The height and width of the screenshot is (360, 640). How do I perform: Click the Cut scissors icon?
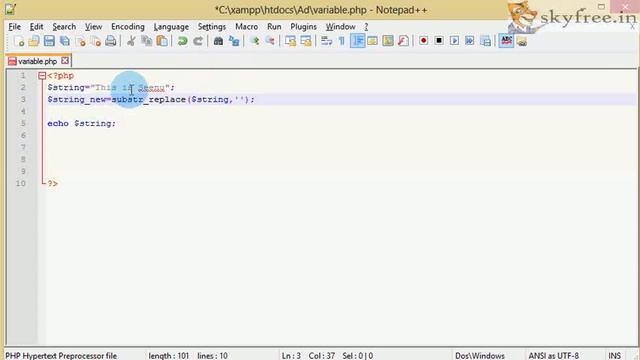pyautogui.click(x=131, y=41)
